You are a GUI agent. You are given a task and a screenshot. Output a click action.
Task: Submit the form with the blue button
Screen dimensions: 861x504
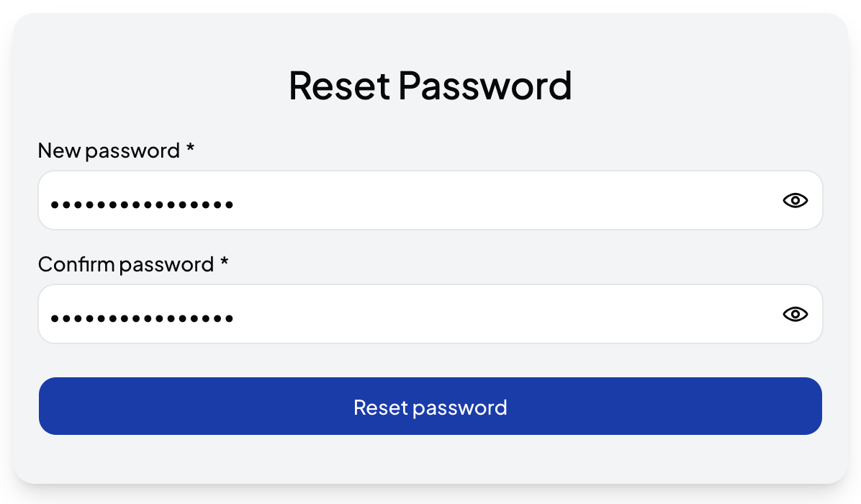430,407
